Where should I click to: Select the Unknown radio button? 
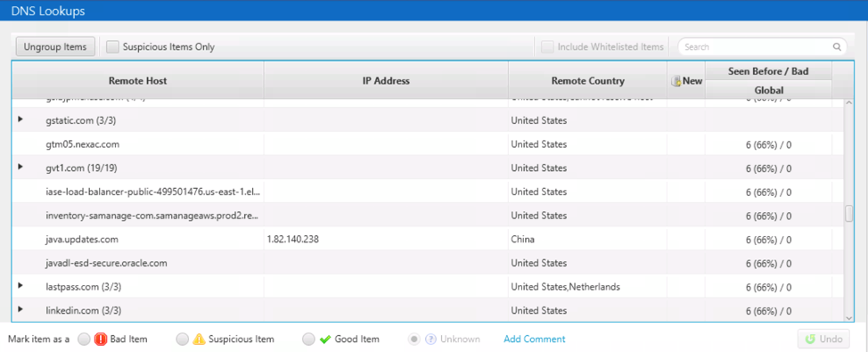[x=414, y=340]
